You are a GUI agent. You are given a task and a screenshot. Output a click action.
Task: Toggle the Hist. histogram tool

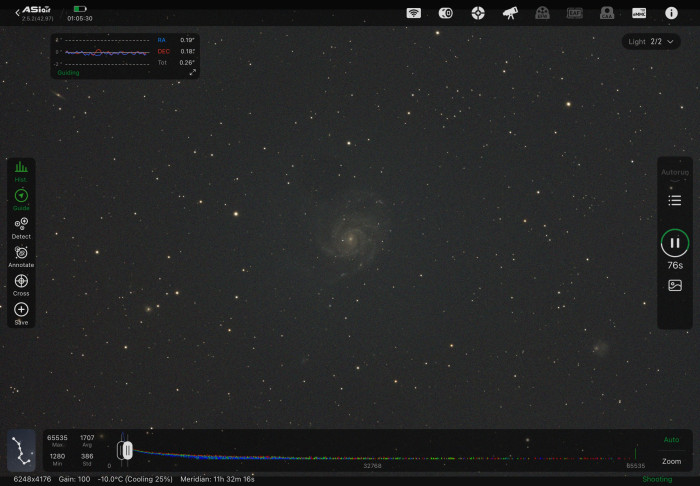[21, 172]
